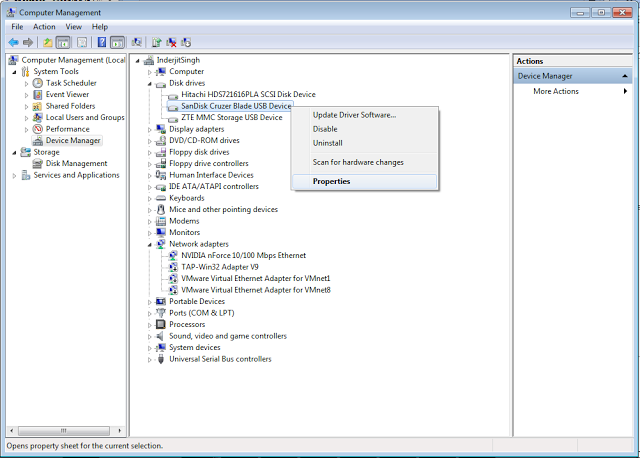This screenshot has width=640, height=458.
Task: Select the Portable Devices icon
Action: 161,302
